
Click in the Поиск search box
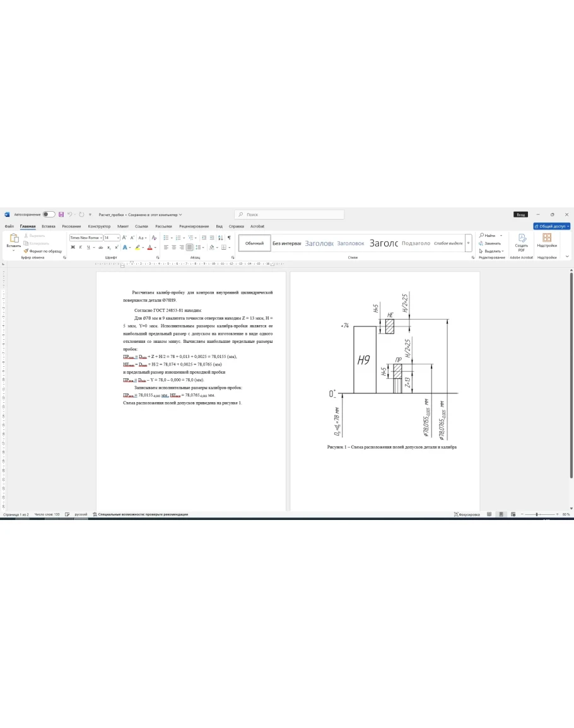coord(290,214)
